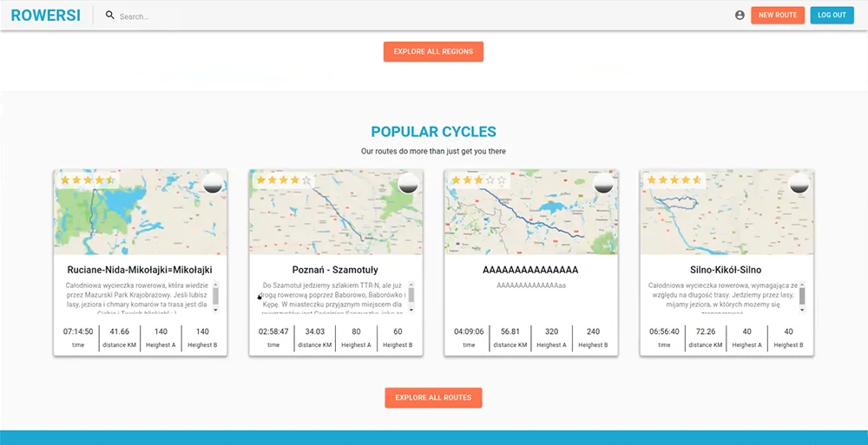Click the 56.81 distance value

510,331
